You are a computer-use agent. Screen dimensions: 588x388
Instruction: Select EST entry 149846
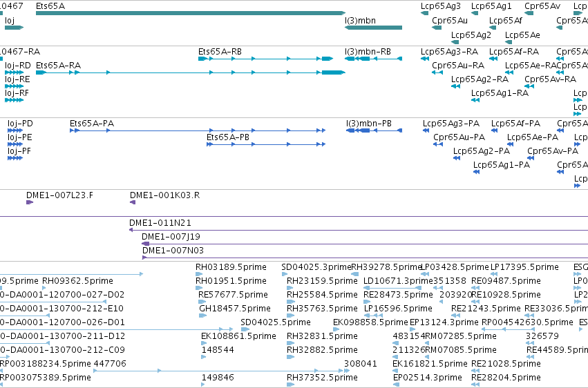[218, 378]
